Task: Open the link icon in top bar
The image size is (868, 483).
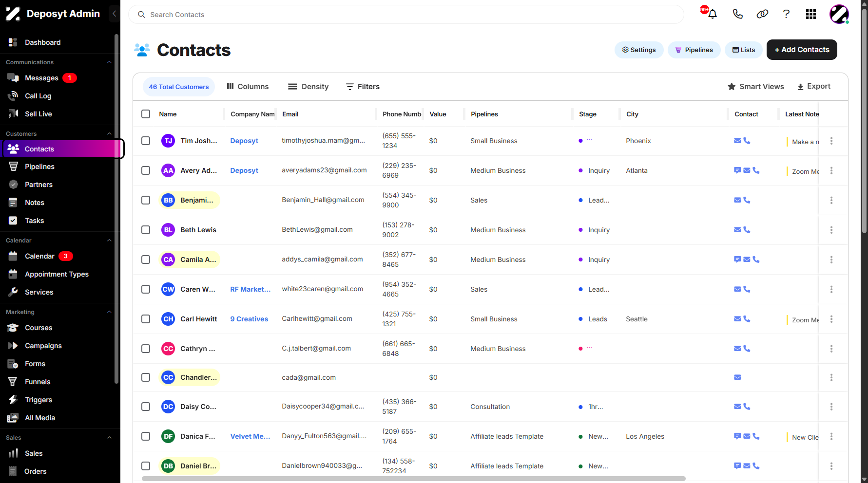Action: [x=762, y=14]
